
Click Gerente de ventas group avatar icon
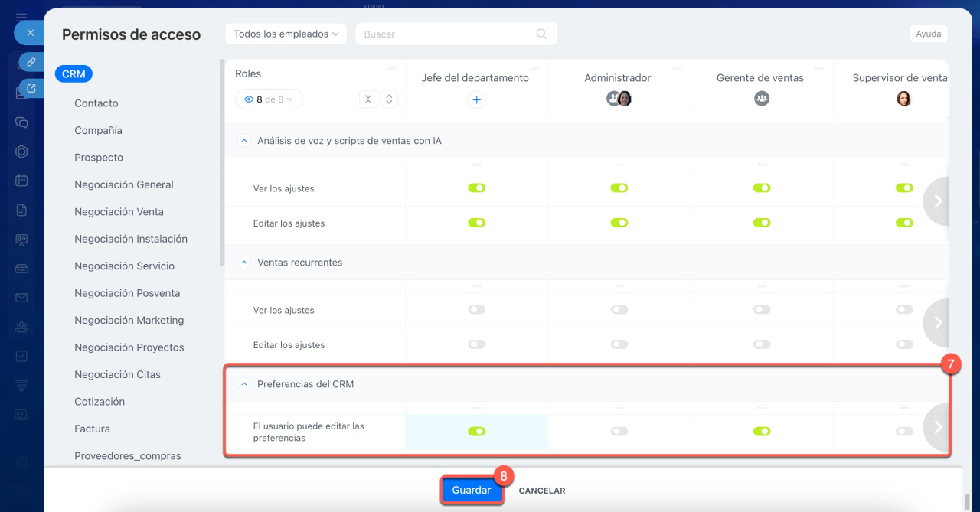click(761, 99)
